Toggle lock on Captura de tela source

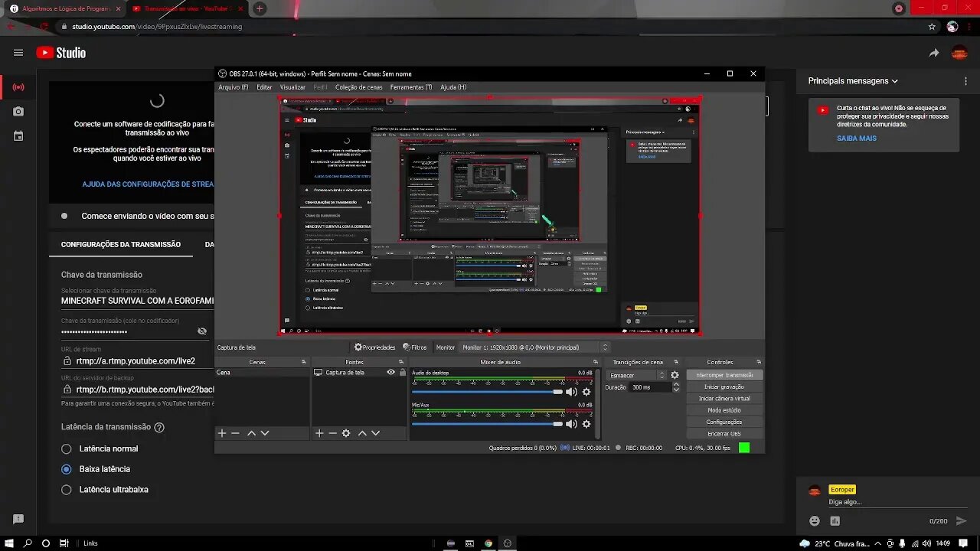[402, 373]
